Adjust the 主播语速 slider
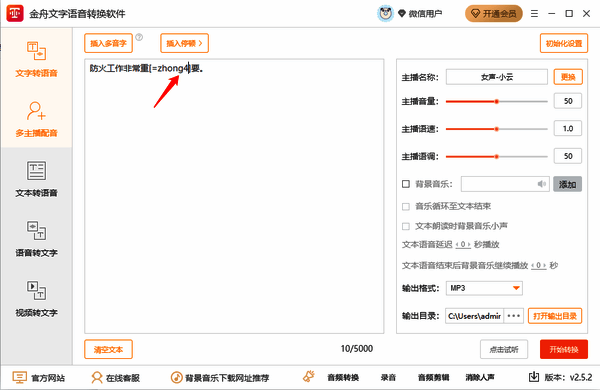Image resolution: width=600 pixels, height=390 pixels. (x=497, y=129)
